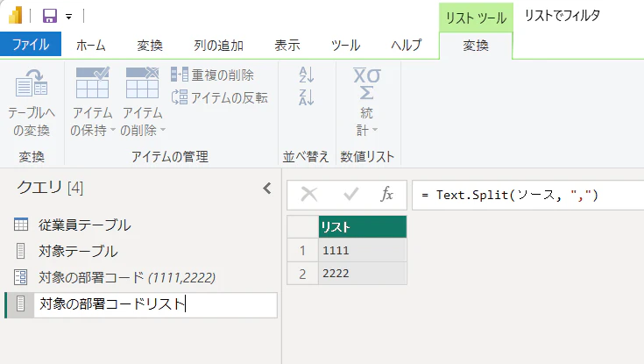Click the table icon beside 従業員テーブル

click(x=21, y=225)
